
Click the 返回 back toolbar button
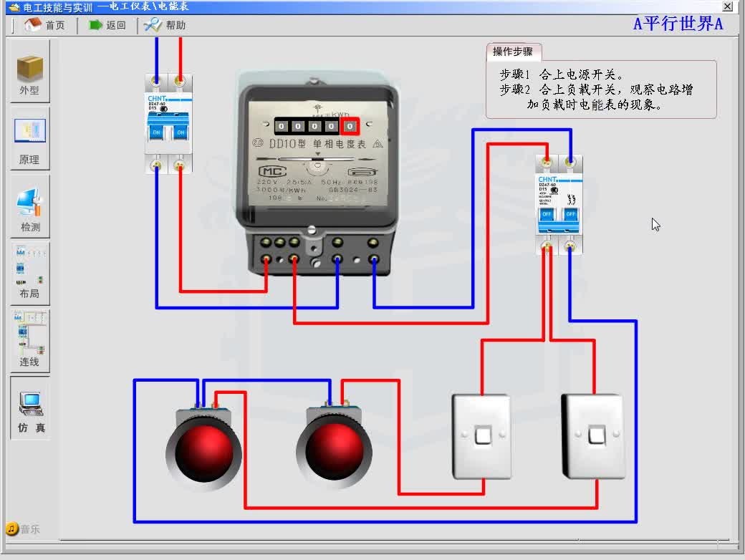107,25
